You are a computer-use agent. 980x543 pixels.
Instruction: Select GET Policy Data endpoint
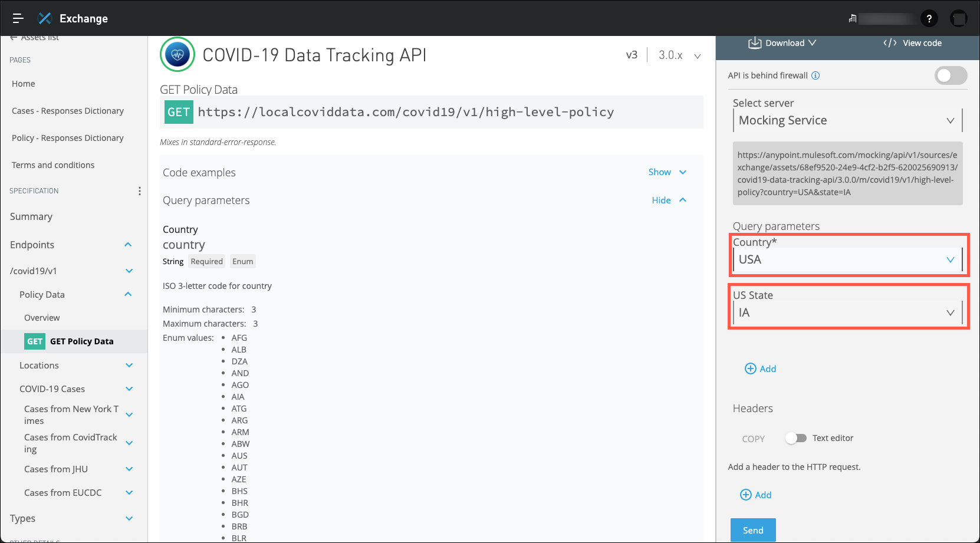pos(74,341)
